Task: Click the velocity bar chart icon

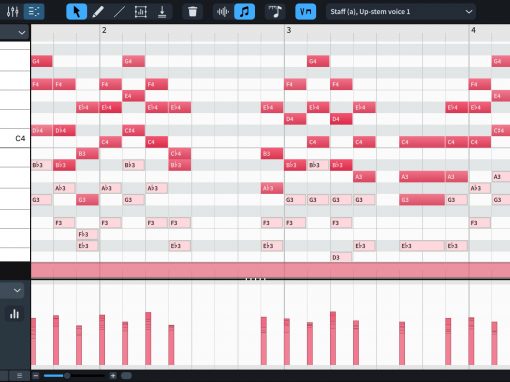Action: (x=14, y=314)
